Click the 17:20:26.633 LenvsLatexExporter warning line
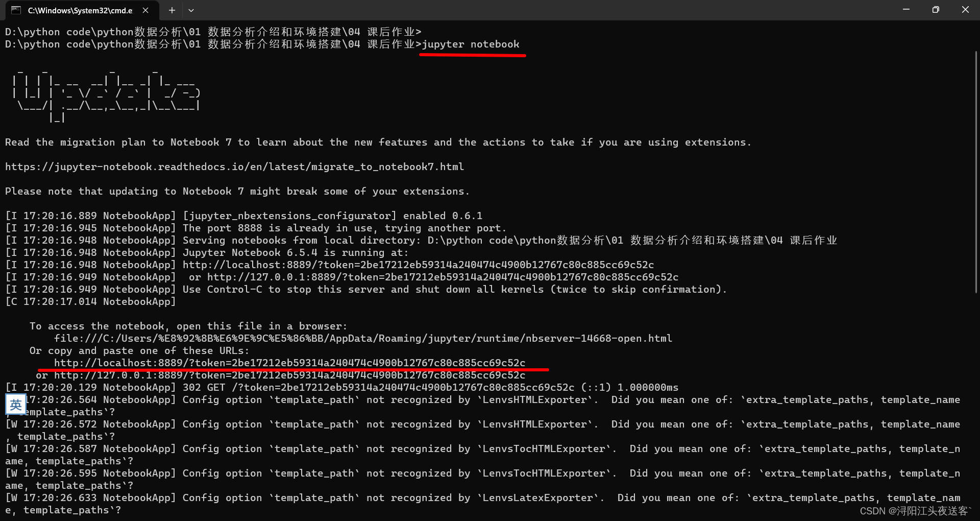 point(482,504)
